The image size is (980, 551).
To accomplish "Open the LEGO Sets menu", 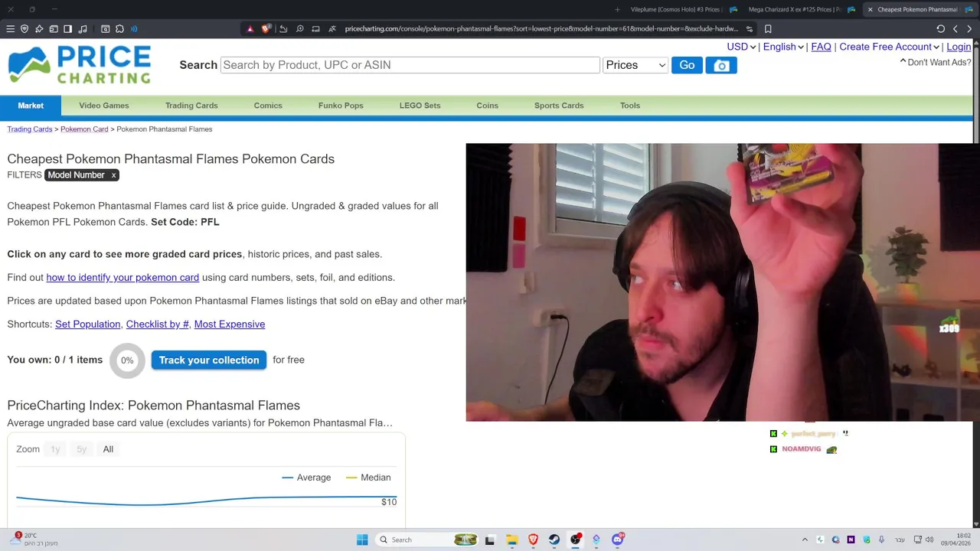I will 420,106.
